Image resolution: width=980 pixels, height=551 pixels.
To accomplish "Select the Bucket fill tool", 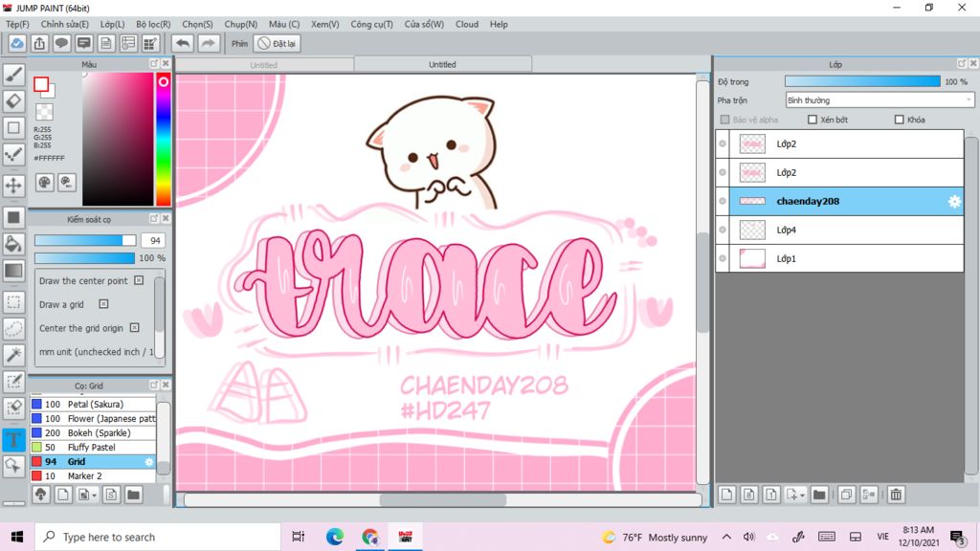I will [x=13, y=244].
